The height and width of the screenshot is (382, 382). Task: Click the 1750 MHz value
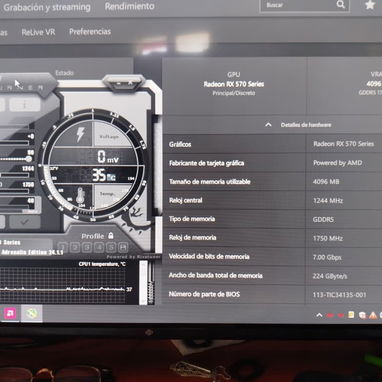point(328,238)
